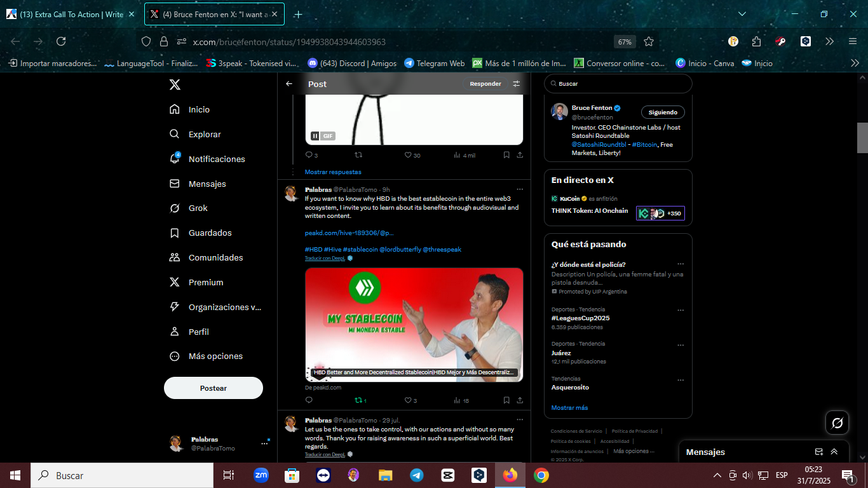Open options for Asquerosito trend
This screenshot has width=868, height=488.
(x=681, y=380)
